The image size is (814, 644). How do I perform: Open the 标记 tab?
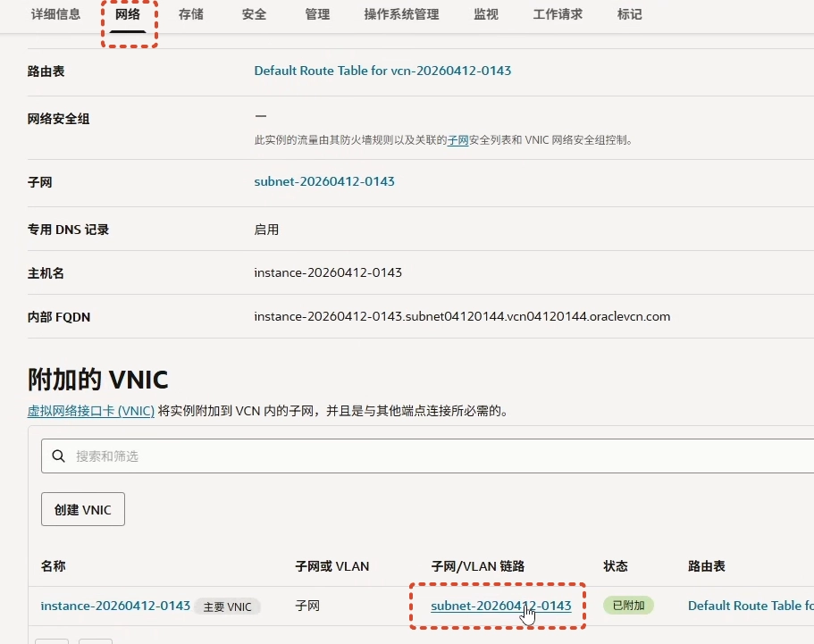pyautogui.click(x=629, y=14)
